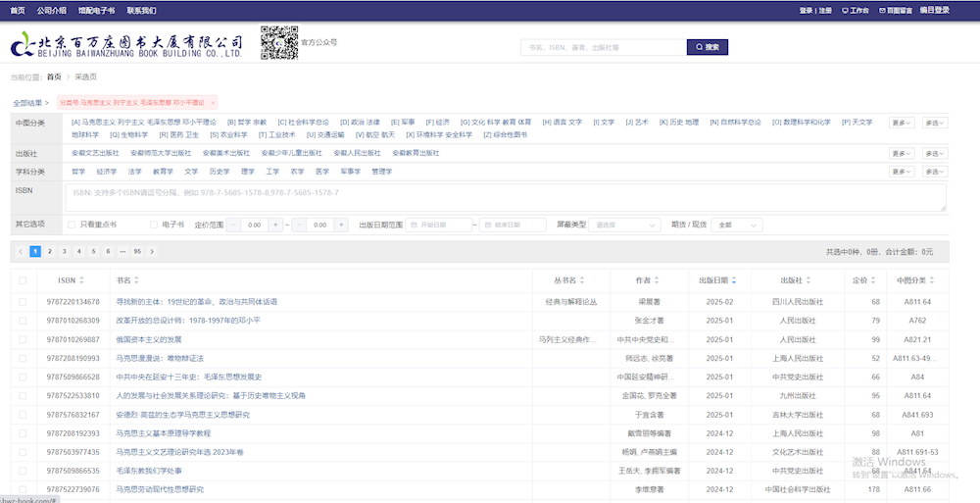
Task: Go to next page using the right arrow
Action: pyautogui.click(x=152, y=252)
